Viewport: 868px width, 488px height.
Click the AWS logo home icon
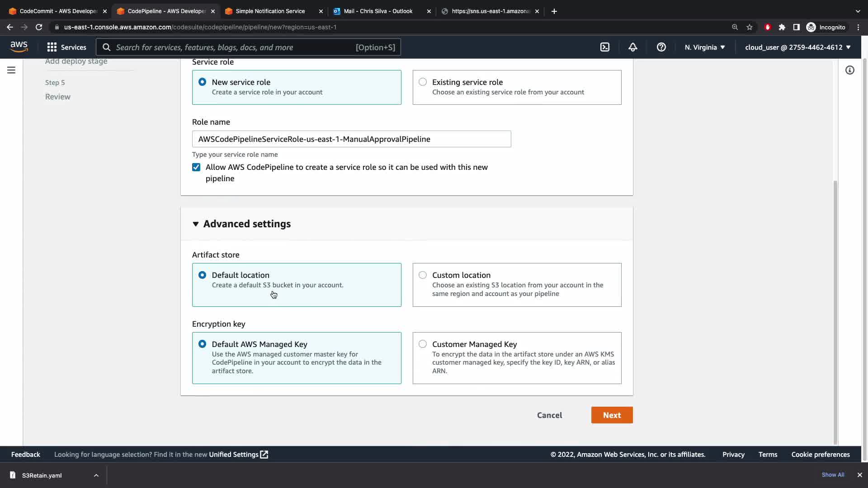19,47
